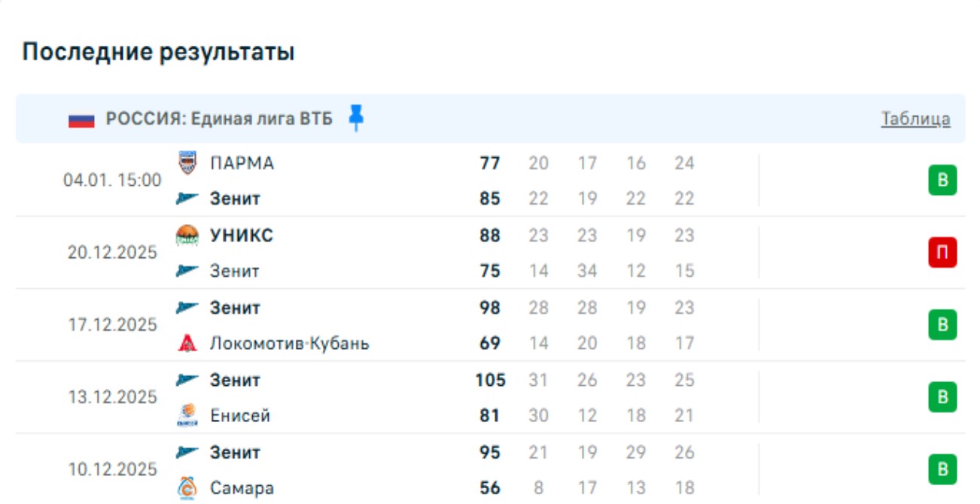Pin the VTB United League

click(x=357, y=118)
